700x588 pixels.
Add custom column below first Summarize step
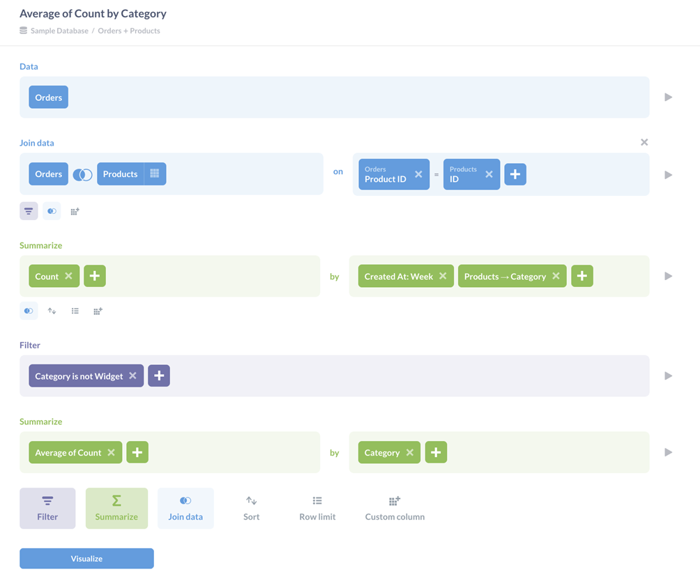98,311
